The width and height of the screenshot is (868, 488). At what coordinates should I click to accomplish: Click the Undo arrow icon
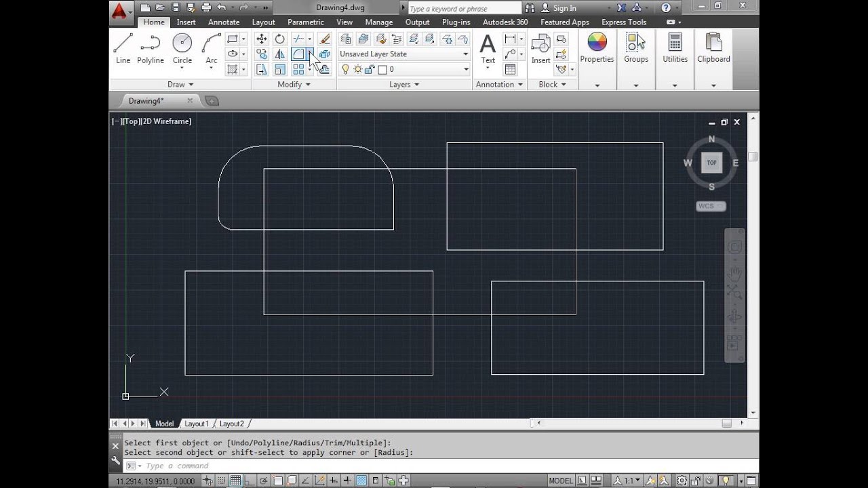221,7
